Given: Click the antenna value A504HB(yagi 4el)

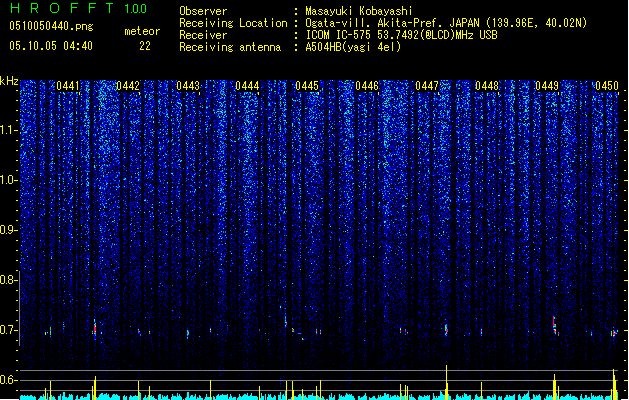Looking at the screenshot, I should coord(353,47).
